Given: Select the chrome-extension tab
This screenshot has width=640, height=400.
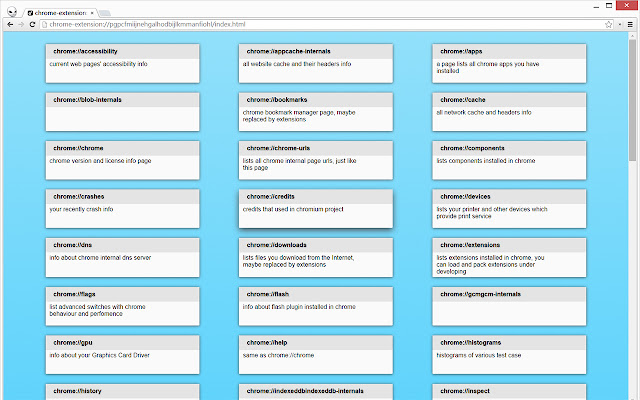Looking at the screenshot, I should pyautogui.click(x=60, y=13).
